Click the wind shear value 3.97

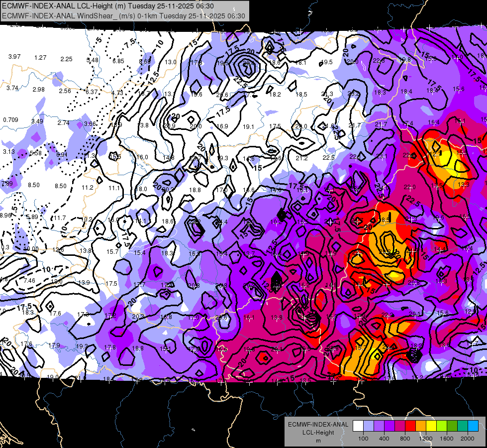pyautogui.click(x=14, y=57)
